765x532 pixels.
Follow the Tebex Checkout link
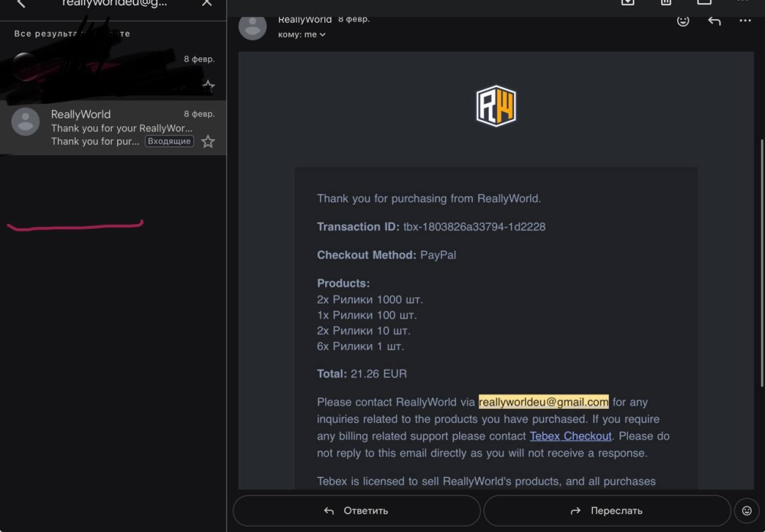point(571,436)
